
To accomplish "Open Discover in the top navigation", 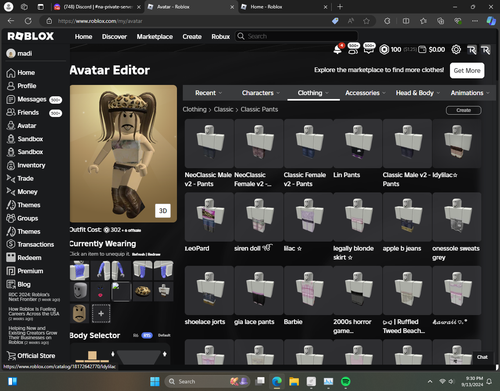I will click(x=114, y=37).
